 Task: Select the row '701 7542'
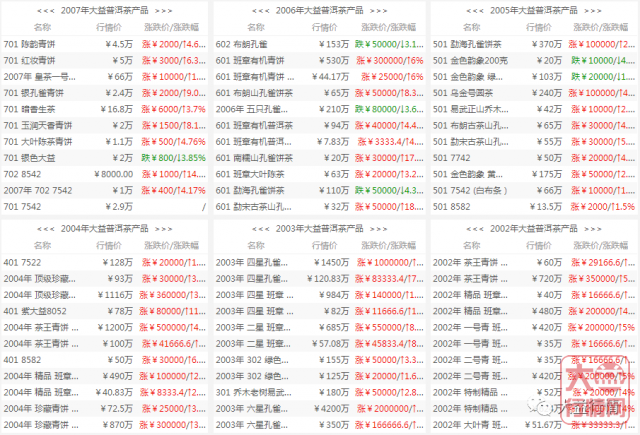[104, 207]
